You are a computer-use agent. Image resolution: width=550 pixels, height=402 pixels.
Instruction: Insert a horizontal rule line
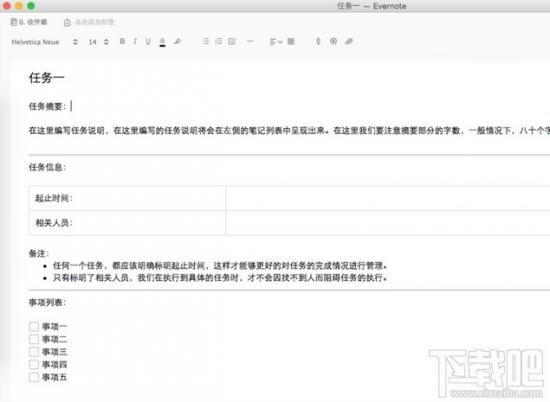coord(250,41)
